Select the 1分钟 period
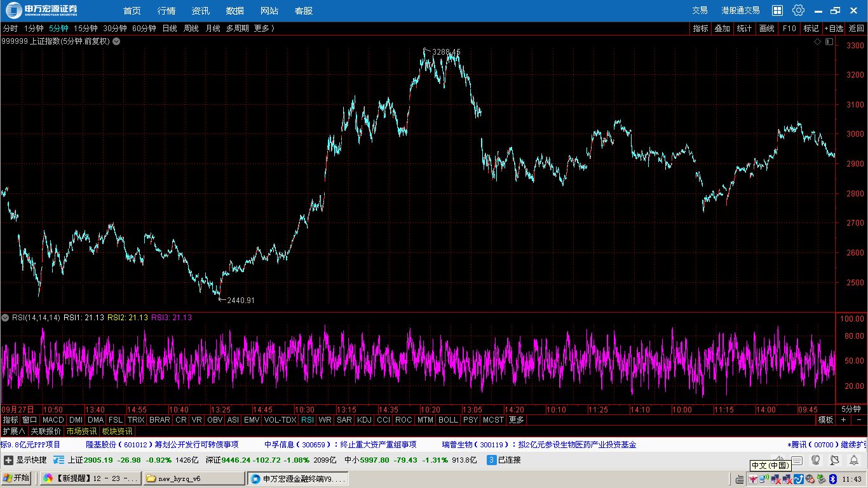Image resolution: width=868 pixels, height=488 pixels. coord(34,29)
